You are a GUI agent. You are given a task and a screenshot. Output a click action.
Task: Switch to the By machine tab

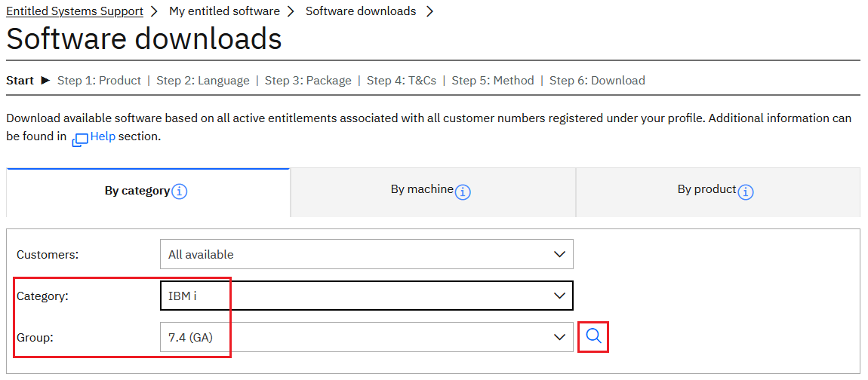click(421, 190)
